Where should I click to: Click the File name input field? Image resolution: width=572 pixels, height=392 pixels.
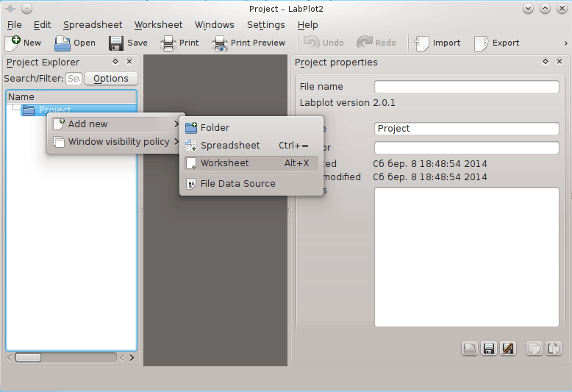tap(466, 87)
